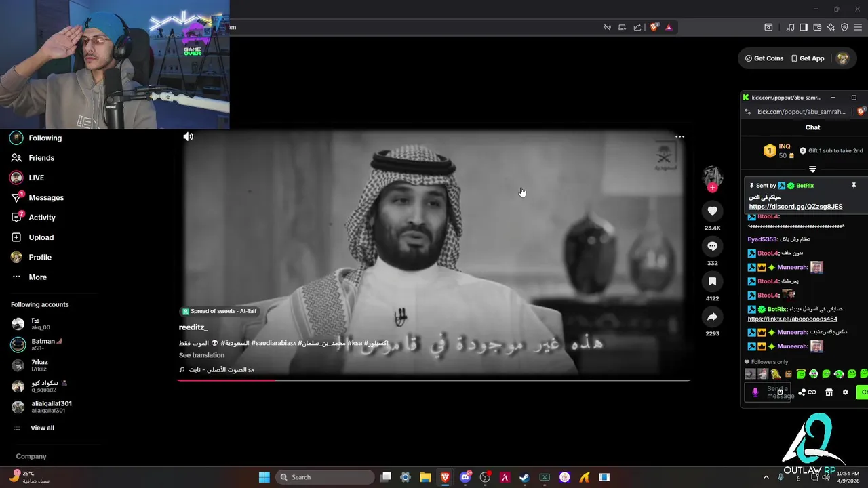The width and height of the screenshot is (868, 488).
Task: Expand the More menu in sidebar
Action: pyautogui.click(x=29, y=277)
